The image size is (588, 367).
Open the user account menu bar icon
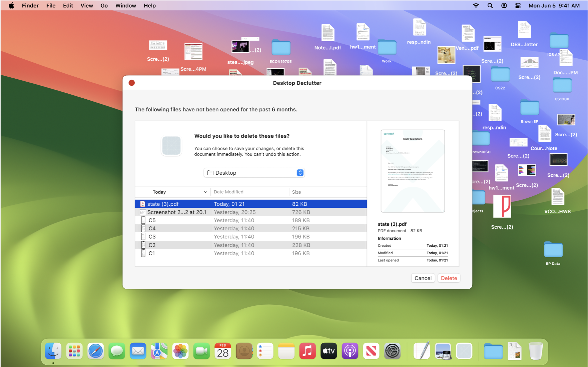(504, 6)
